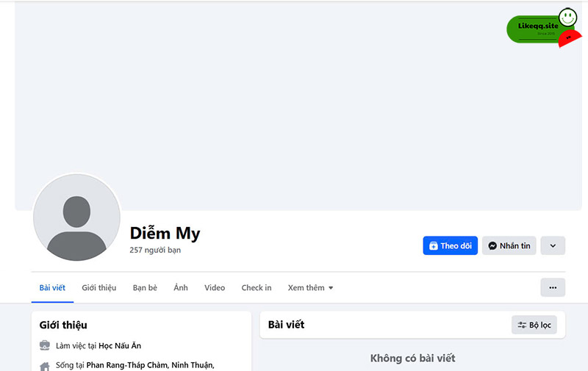Screen dimensions: 588x371
Task: Open the Check in tab
Action: pos(256,288)
